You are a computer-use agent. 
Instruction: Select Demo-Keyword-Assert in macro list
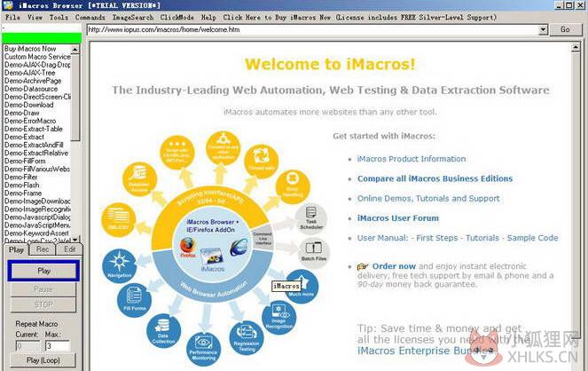(36, 233)
